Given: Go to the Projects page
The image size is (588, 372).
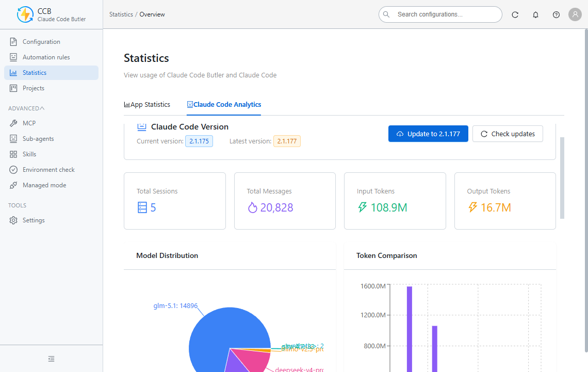Looking at the screenshot, I should 52,88.
